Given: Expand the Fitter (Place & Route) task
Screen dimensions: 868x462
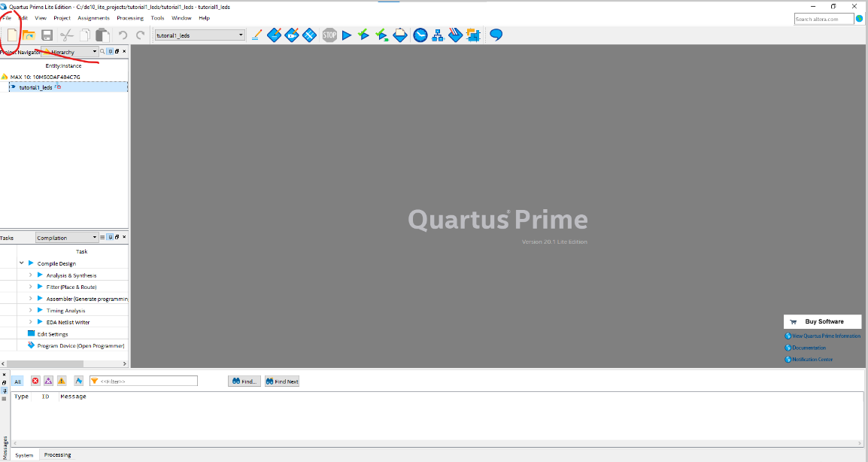Looking at the screenshot, I should [x=30, y=287].
